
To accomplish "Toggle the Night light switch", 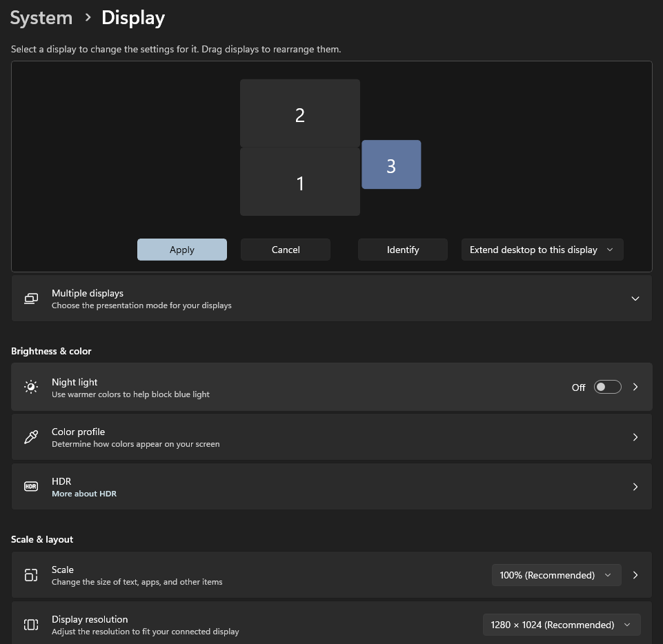I will tap(607, 388).
